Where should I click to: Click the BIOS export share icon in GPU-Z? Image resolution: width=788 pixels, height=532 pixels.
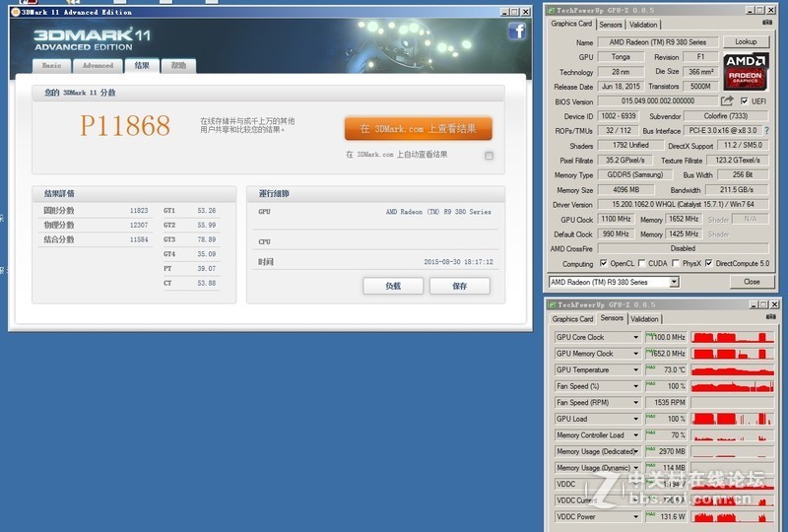[727, 101]
